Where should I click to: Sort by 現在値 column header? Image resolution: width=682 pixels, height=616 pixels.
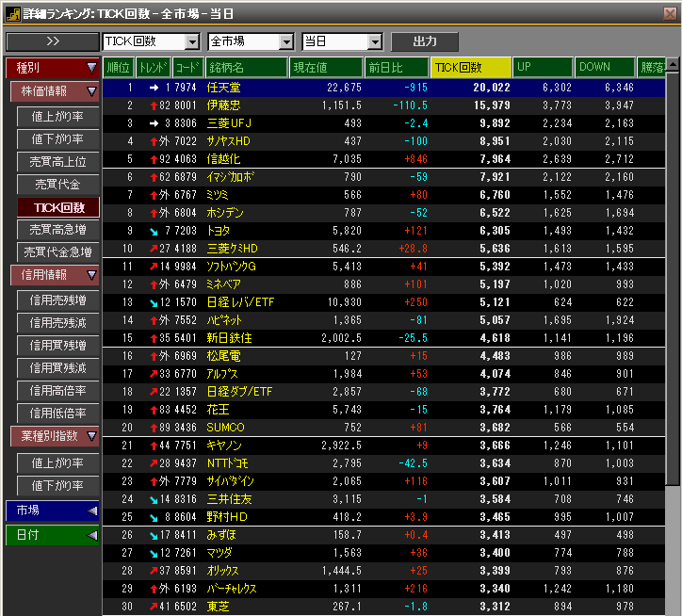326,68
